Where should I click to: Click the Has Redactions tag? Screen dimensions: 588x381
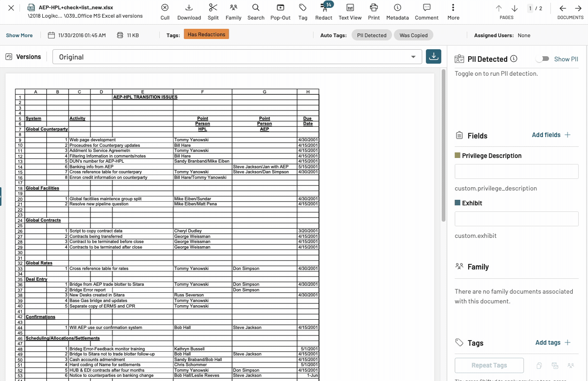207,34
